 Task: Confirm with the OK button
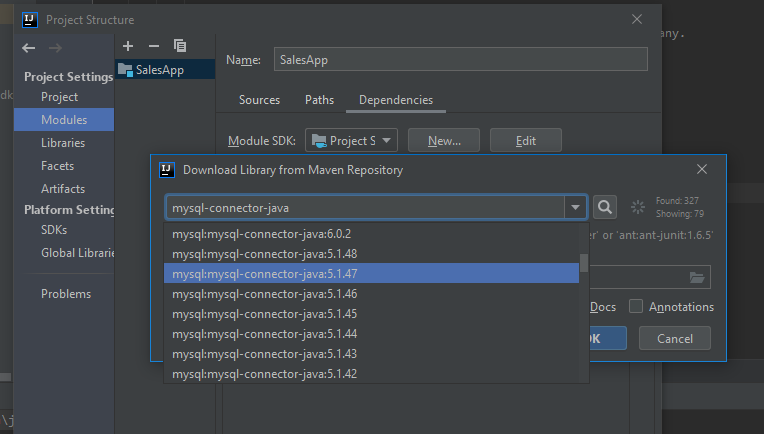click(608, 339)
